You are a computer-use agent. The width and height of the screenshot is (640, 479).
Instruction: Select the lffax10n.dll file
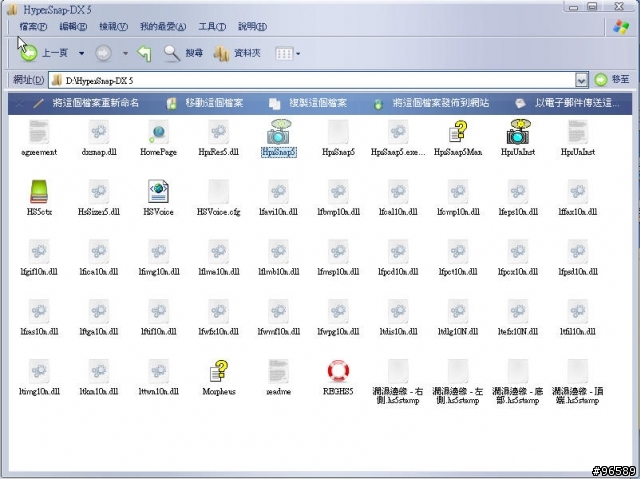pos(578,197)
